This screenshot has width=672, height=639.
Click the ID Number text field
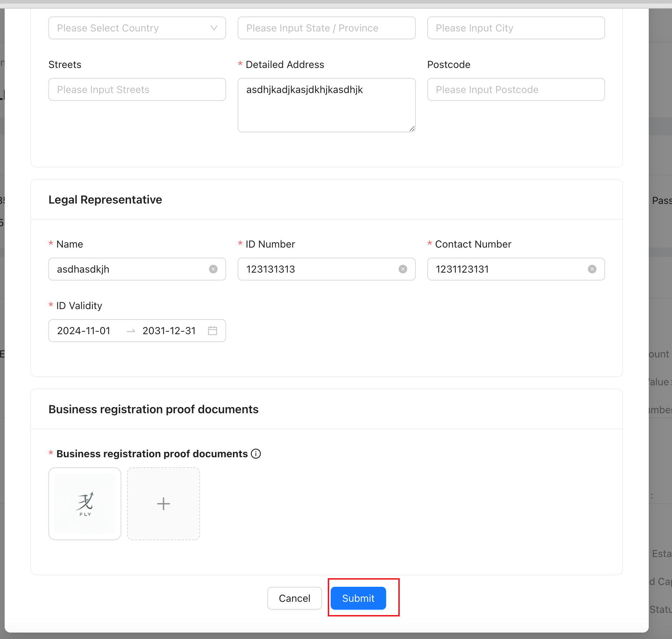click(x=318, y=269)
